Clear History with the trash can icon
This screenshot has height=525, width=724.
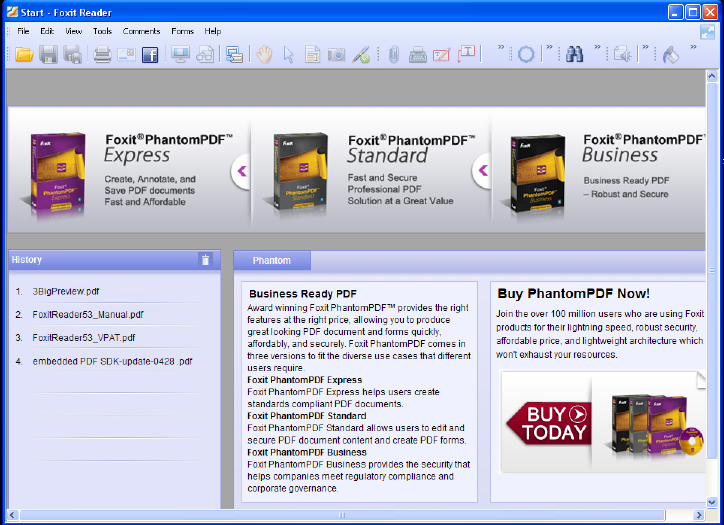click(205, 260)
